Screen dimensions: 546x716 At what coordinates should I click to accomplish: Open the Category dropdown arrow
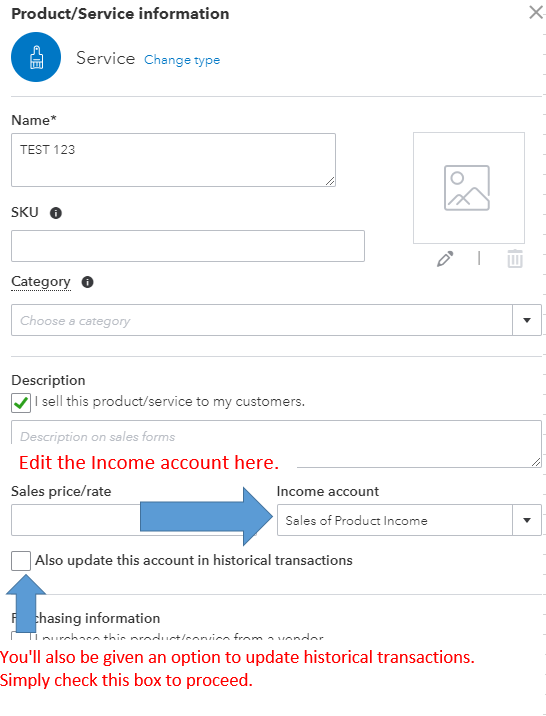[x=527, y=320]
